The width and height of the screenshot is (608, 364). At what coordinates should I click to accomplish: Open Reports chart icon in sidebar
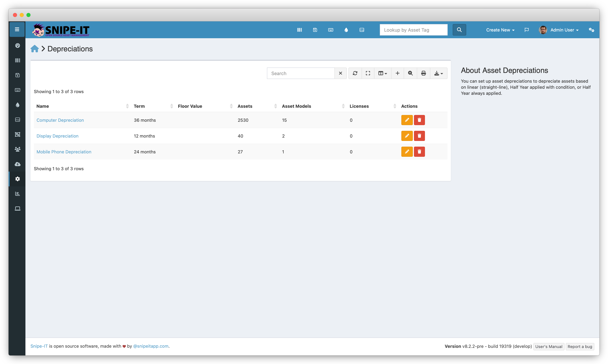[x=17, y=194]
